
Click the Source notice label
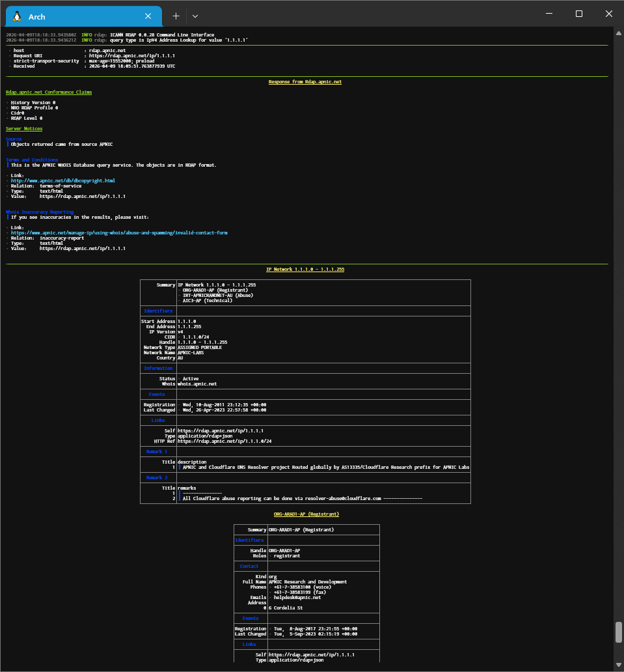[14, 139]
